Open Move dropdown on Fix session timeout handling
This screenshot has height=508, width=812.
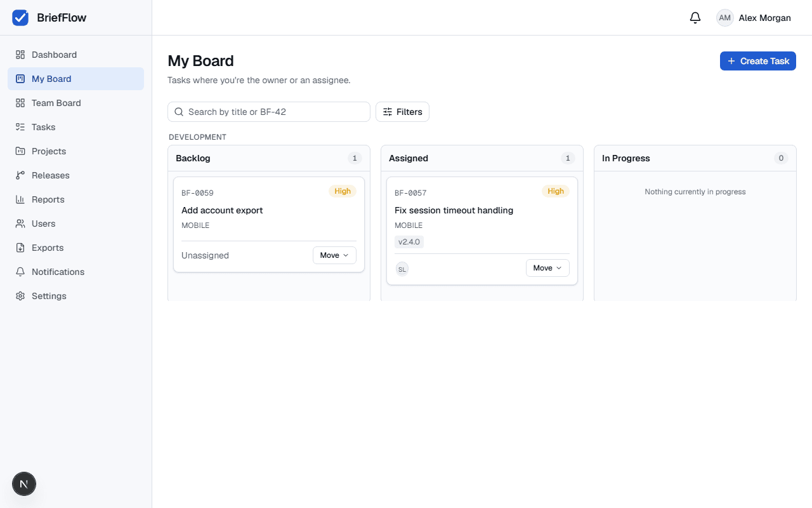[547, 268]
